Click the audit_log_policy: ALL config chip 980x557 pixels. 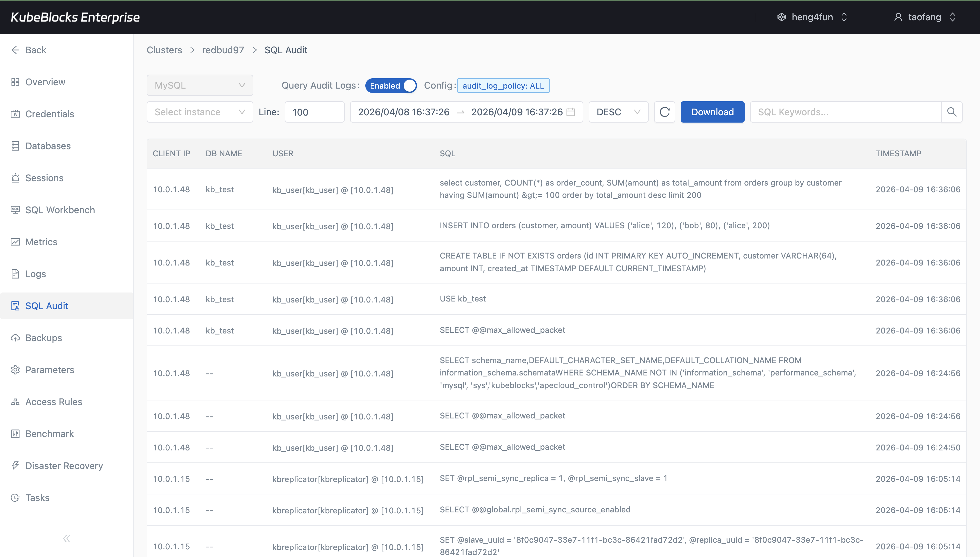click(503, 85)
